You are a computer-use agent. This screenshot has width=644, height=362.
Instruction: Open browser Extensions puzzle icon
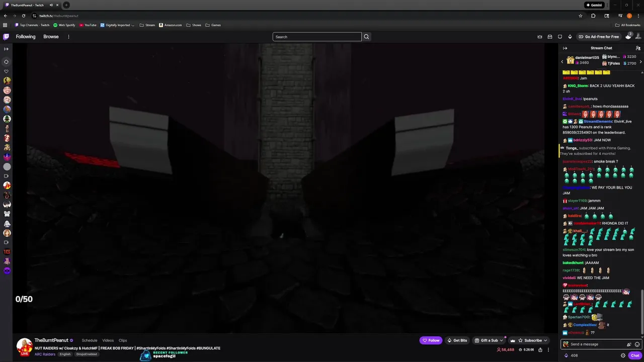[x=593, y=16]
